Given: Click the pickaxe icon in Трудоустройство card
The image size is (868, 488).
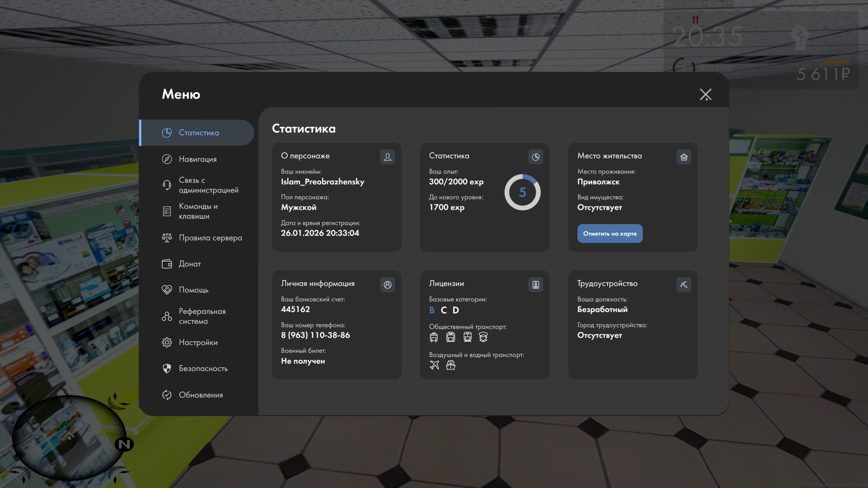Looking at the screenshot, I should [x=684, y=285].
